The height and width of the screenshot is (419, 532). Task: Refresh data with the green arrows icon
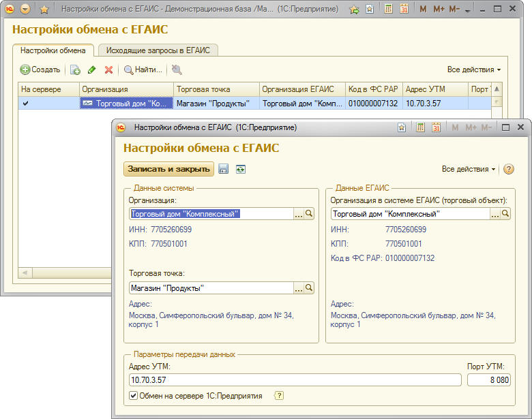241,169
